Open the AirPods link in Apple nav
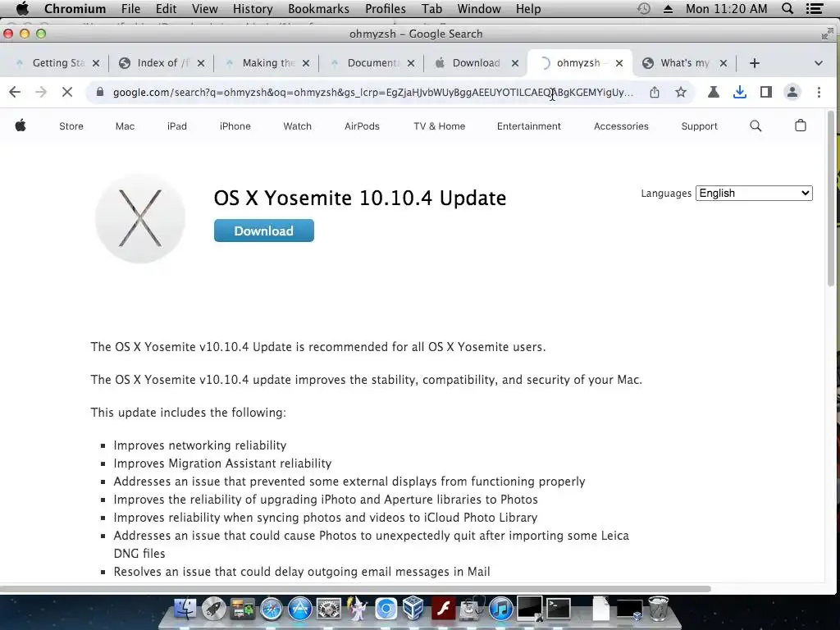 coord(362,126)
